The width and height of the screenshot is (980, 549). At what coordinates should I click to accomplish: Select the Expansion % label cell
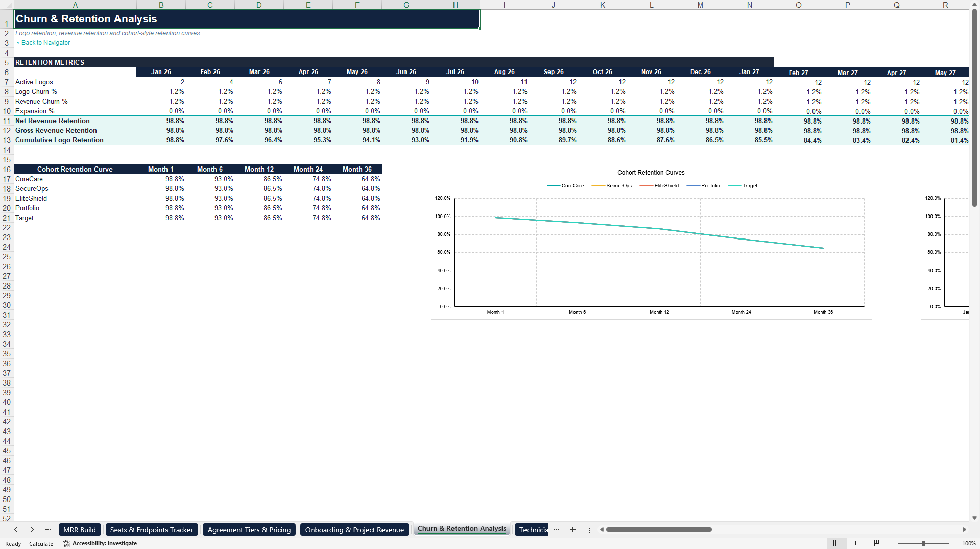click(75, 111)
